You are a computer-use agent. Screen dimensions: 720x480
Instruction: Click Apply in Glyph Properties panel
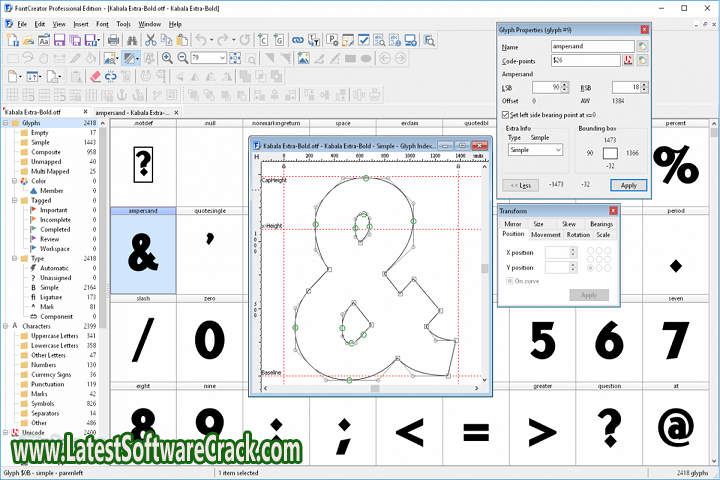(x=628, y=185)
